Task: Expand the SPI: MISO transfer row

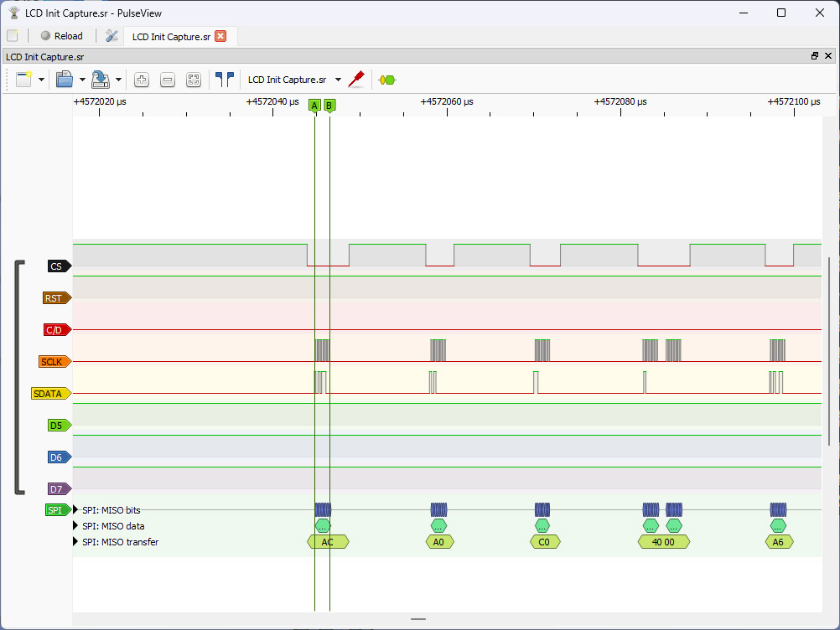Action: (77, 542)
